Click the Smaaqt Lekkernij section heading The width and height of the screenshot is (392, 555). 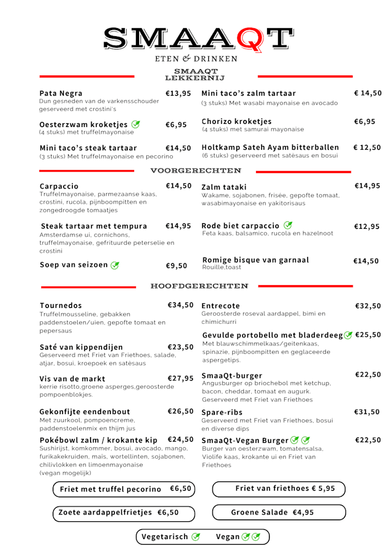click(196, 75)
